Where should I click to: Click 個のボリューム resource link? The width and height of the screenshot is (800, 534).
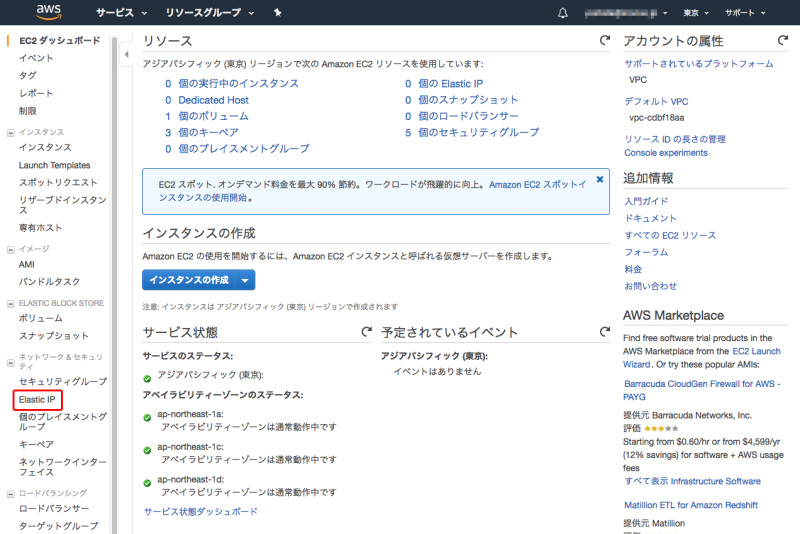tap(213, 116)
